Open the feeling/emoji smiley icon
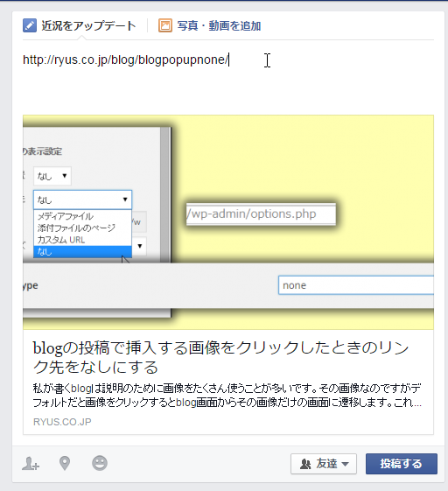Image resolution: width=448 pixels, height=491 pixels. point(100,463)
